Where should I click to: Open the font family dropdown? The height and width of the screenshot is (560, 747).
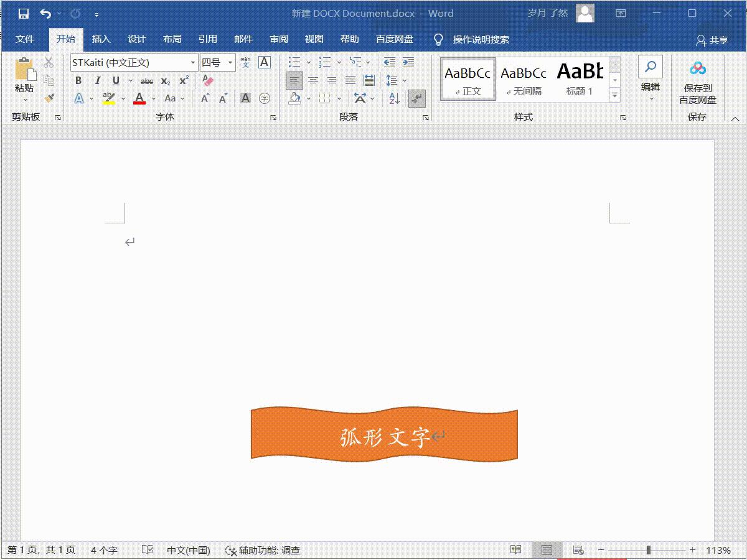pyautogui.click(x=193, y=62)
